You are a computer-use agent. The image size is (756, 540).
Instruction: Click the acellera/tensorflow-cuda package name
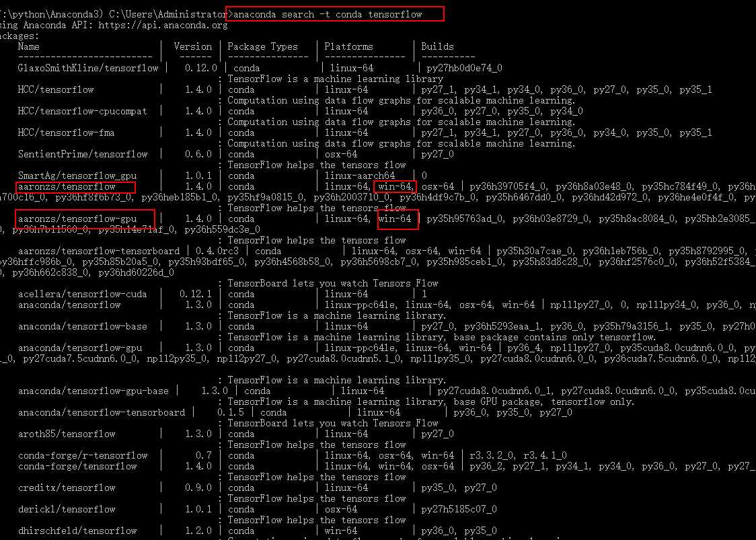(x=83, y=294)
